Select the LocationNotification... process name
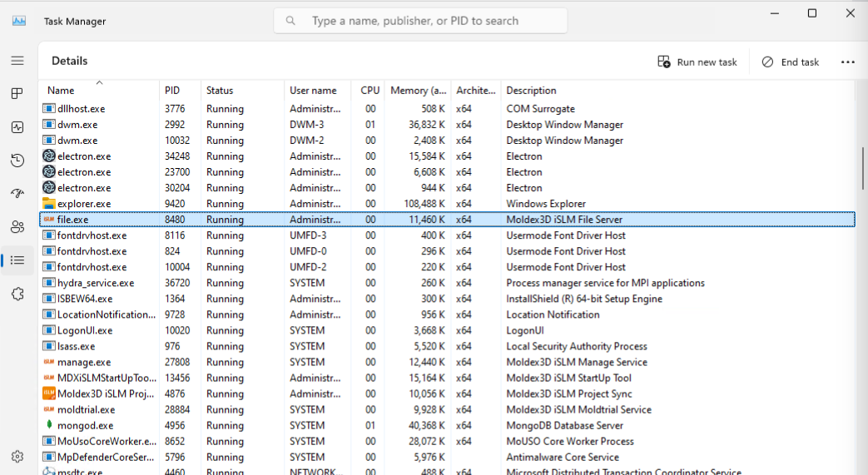This screenshot has height=475, width=868. [107, 314]
